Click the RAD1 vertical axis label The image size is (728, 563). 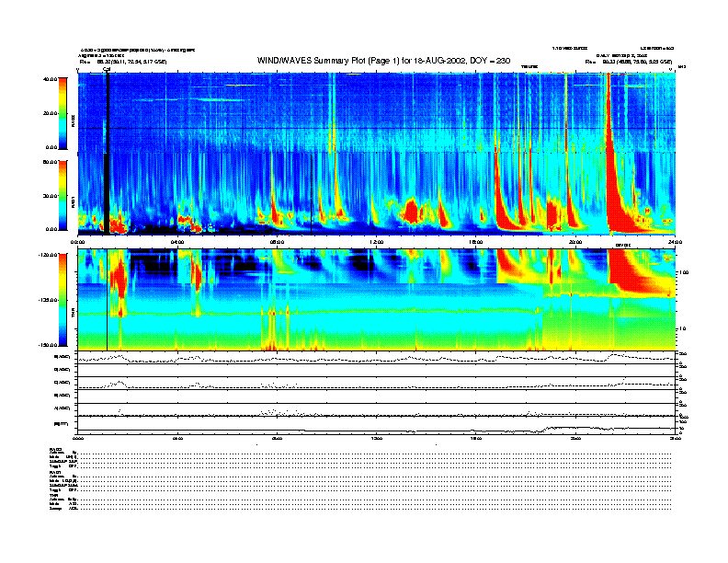73,201
